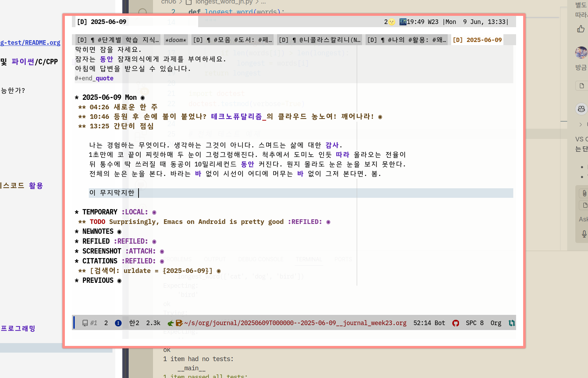This screenshot has width=588, height=378.
Task: Click the Copilot icon in chat panel
Action: pos(581,109)
